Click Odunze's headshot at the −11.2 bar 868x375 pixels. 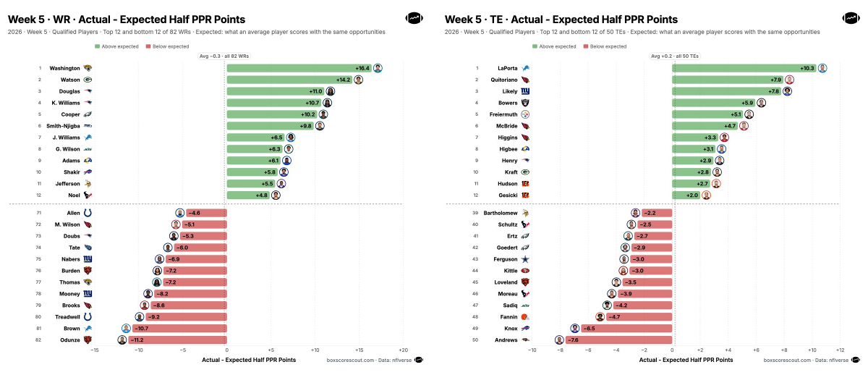point(122,340)
